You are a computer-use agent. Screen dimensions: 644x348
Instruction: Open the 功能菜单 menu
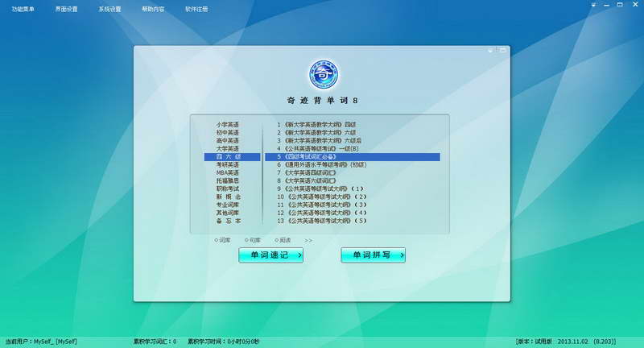[x=23, y=9]
